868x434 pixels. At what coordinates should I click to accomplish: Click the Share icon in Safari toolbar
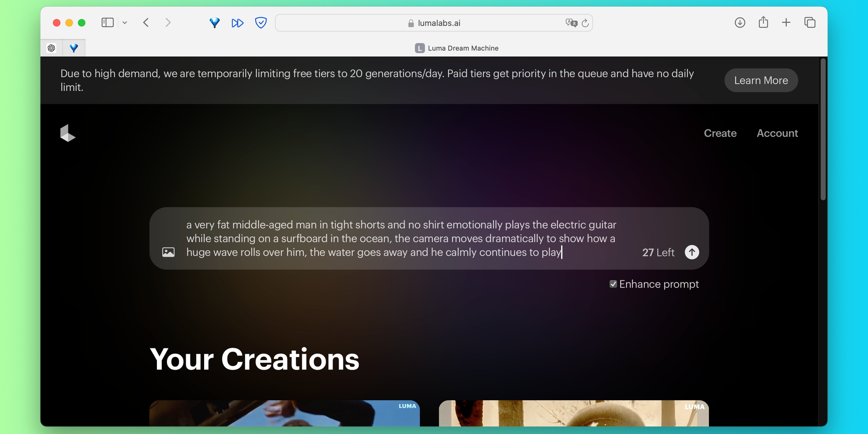click(x=763, y=22)
